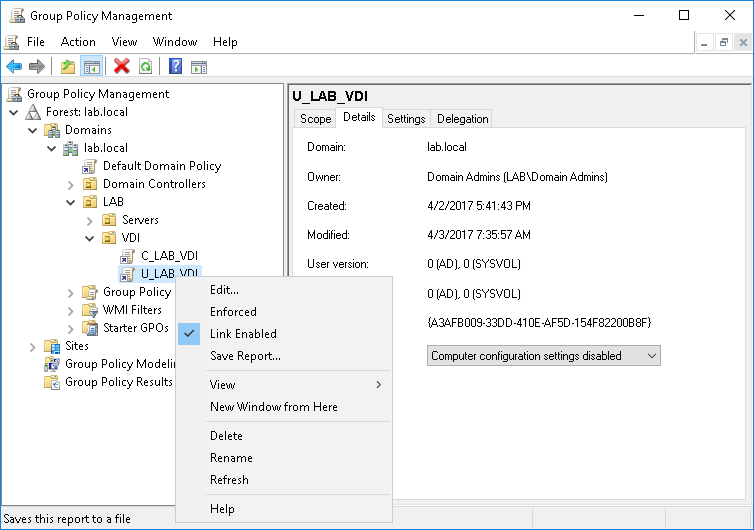
Task: Open the GPO Status dropdown
Action: (x=543, y=356)
